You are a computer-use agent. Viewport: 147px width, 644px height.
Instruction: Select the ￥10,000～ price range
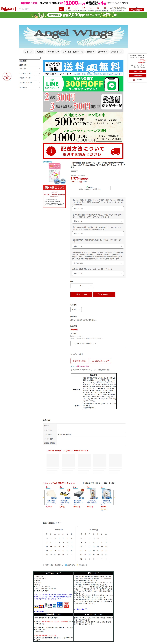(30, 87)
